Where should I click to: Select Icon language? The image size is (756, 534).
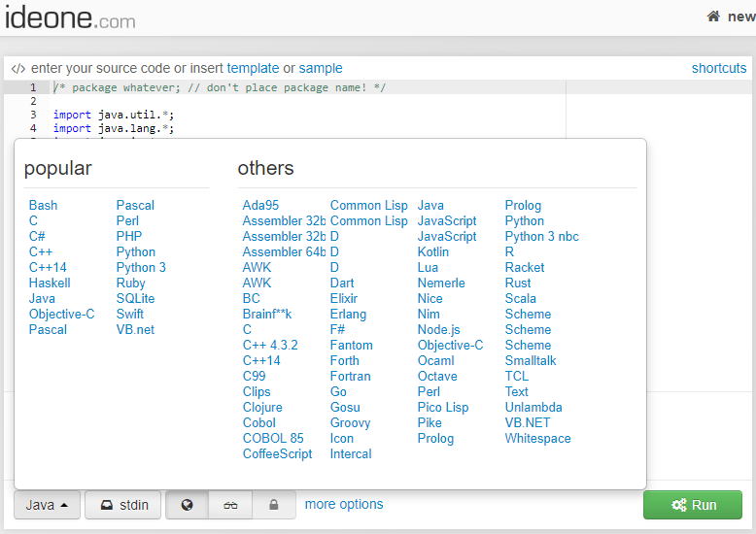[x=342, y=438]
